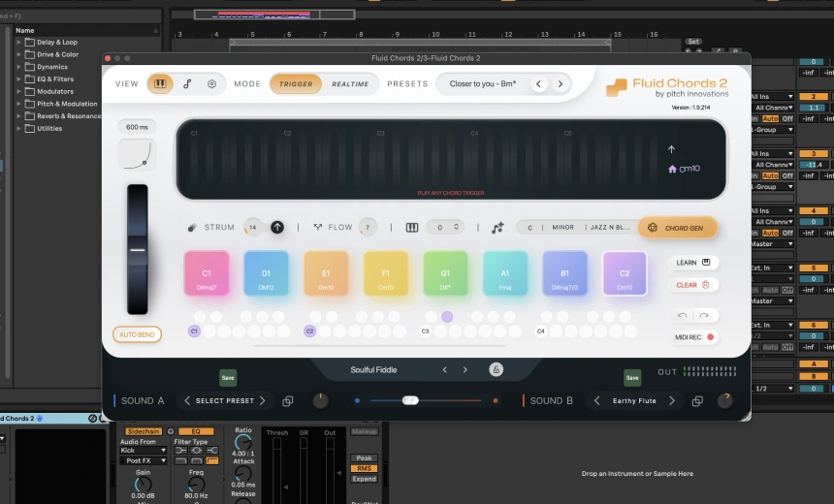Image resolution: width=834 pixels, height=504 pixels.
Task: Select next Soulful Fiddle sound
Action: [x=465, y=369]
